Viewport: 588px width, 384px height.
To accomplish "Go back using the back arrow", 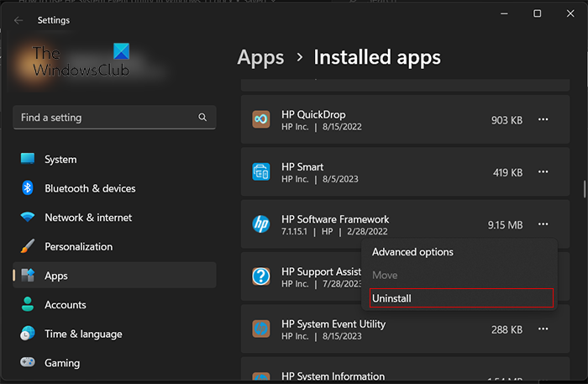I will point(18,20).
